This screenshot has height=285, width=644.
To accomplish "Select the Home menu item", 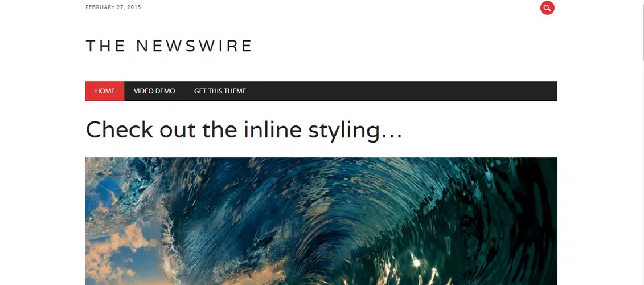I will coord(105,91).
